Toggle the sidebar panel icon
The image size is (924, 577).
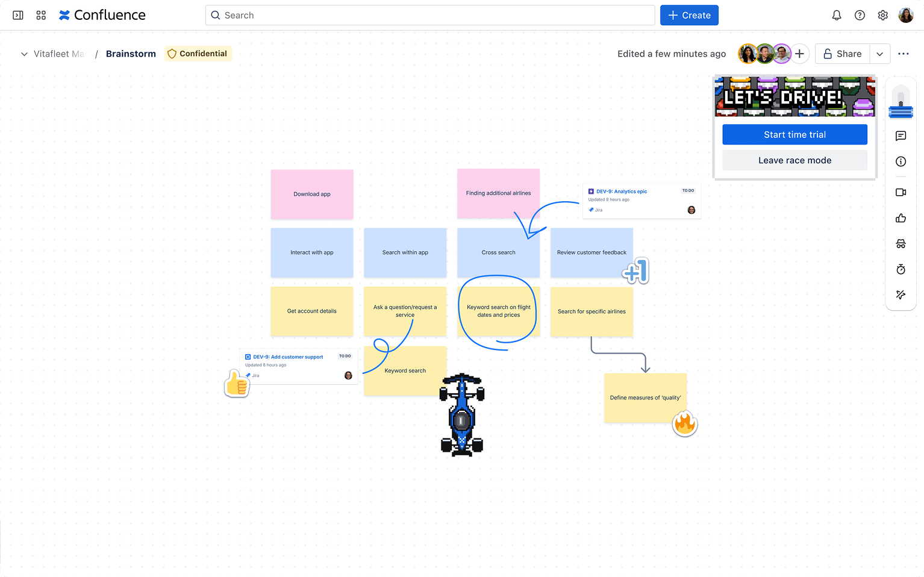pyautogui.click(x=18, y=15)
